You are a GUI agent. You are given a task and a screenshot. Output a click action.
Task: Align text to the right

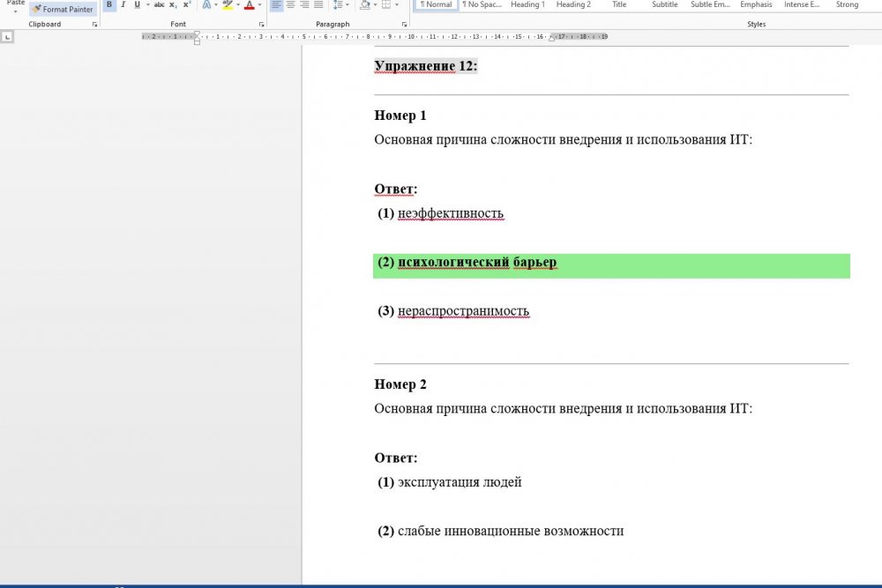point(304,5)
